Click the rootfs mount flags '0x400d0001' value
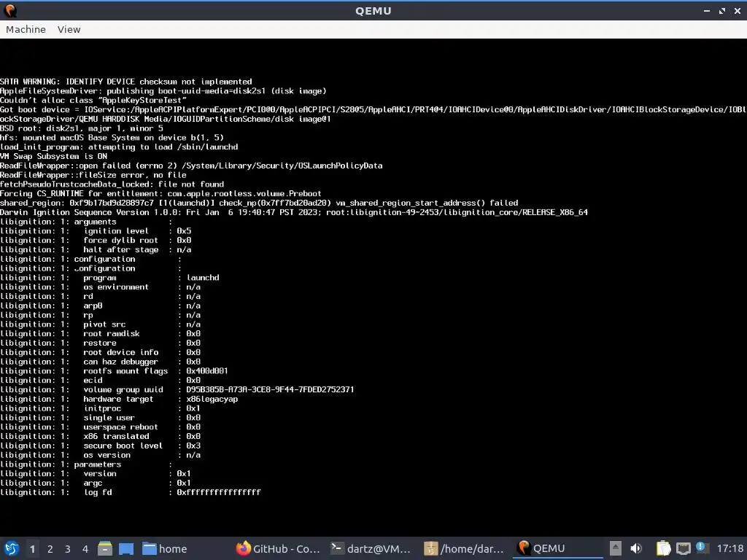This screenshot has height=560, width=747. 207,371
